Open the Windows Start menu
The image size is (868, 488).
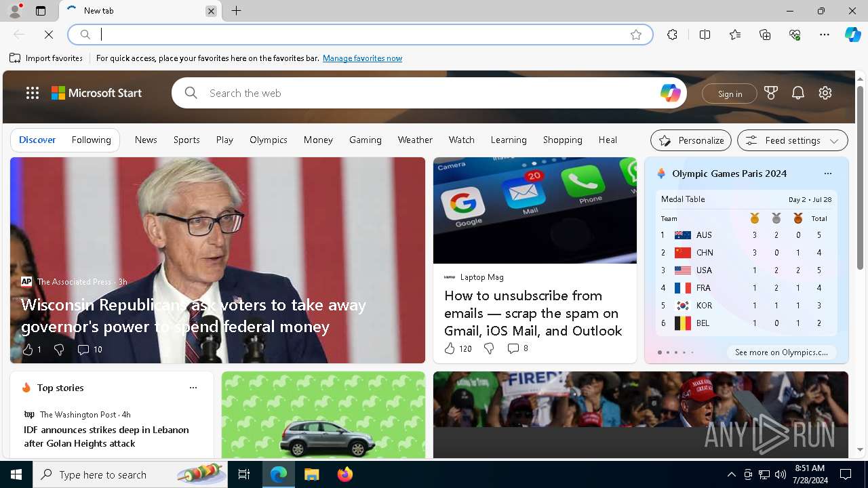[x=16, y=474]
